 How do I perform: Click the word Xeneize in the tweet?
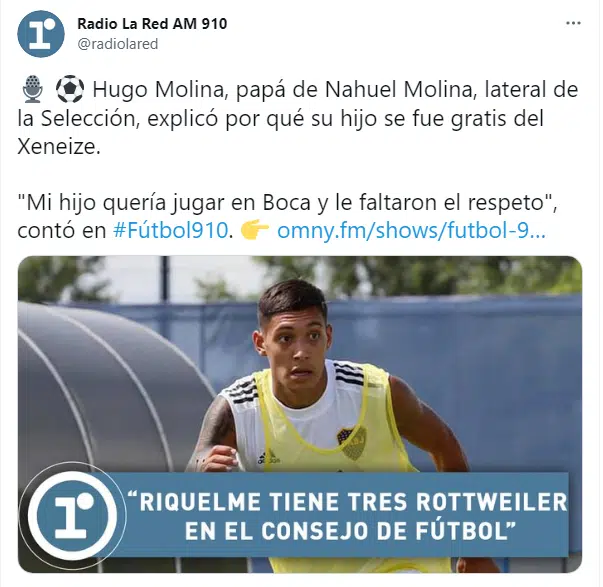(x=59, y=146)
